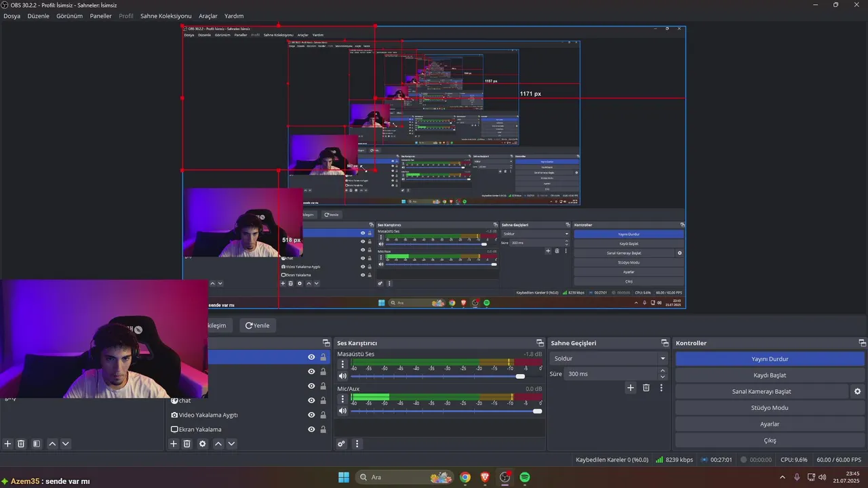868x488 pixels.
Task: Hide the Video Yakalama Aygıtı source
Action: [x=311, y=415]
